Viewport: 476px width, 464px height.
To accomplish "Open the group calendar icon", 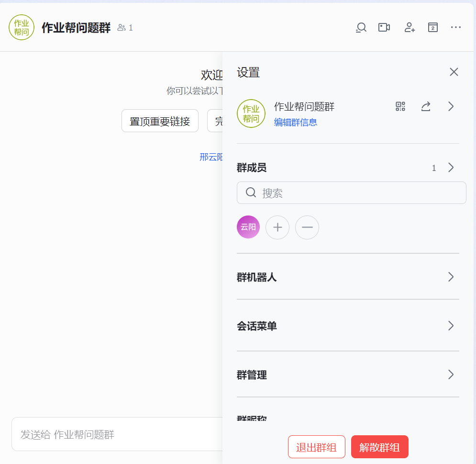I will pyautogui.click(x=433, y=27).
